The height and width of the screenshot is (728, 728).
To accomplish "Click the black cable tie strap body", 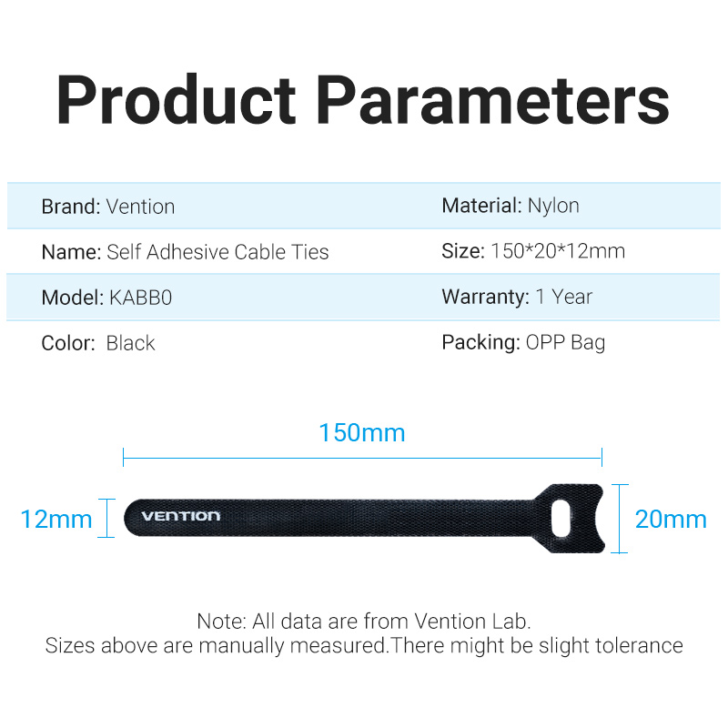I will tap(364, 518).
